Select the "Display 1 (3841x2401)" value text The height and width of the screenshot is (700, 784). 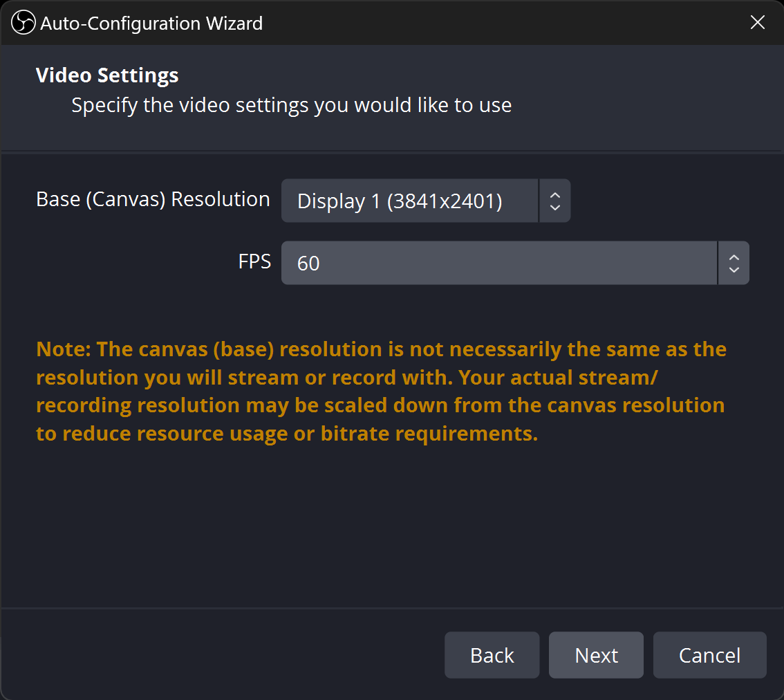click(x=400, y=201)
